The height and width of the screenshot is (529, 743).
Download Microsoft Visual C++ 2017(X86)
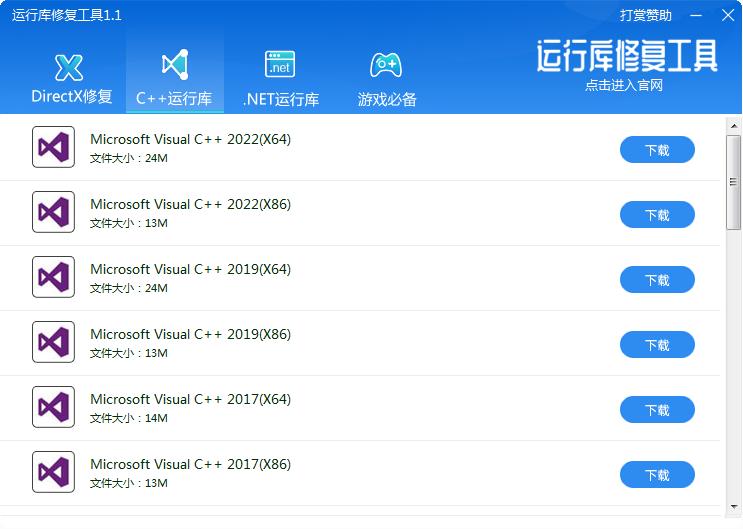tap(657, 474)
